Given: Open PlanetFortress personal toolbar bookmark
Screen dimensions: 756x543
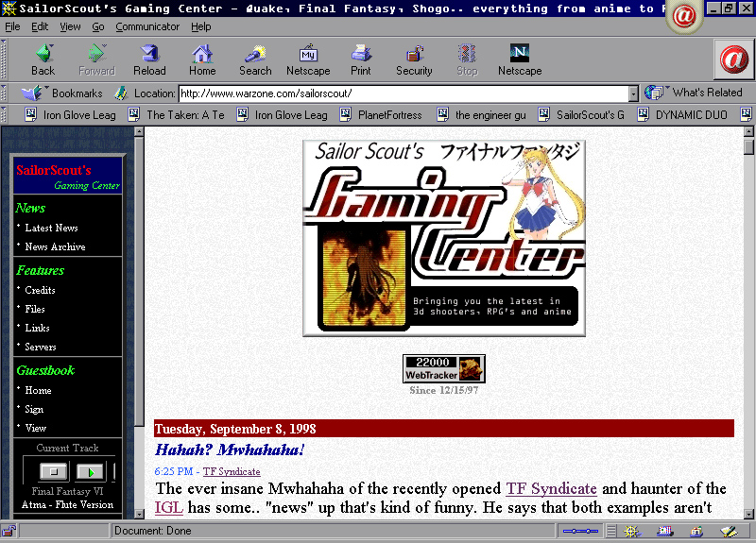Looking at the screenshot, I should 381,114.
